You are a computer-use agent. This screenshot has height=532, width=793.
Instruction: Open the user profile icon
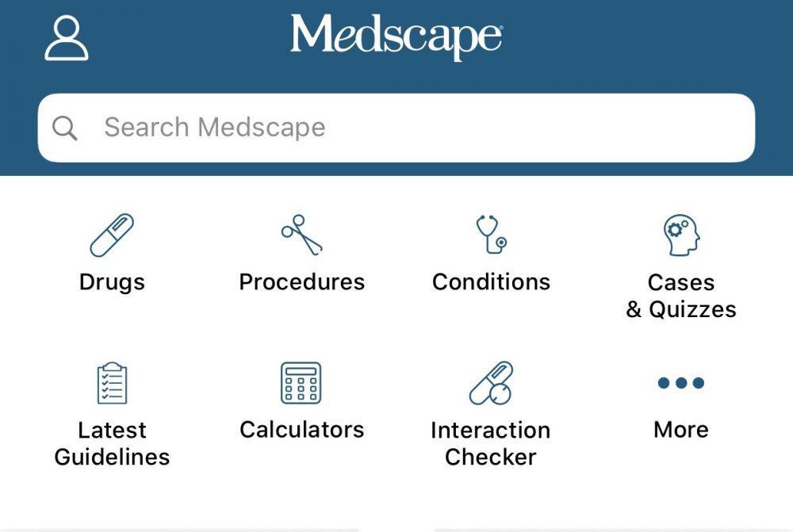tap(67, 38)
